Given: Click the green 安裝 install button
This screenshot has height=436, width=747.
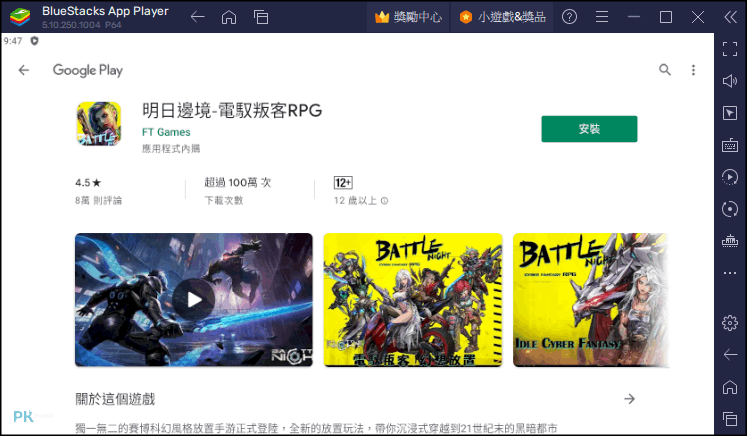Looking at the screenshot, I should tap(589, 129).
